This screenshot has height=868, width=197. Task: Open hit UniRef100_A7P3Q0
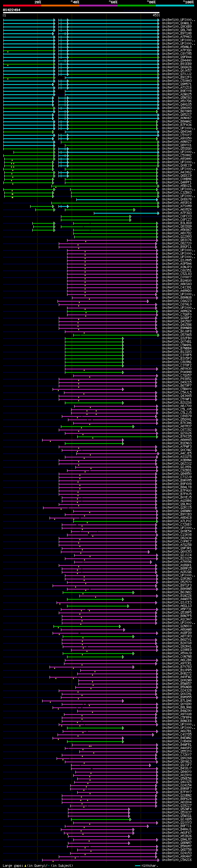click(x=177, y=50)
